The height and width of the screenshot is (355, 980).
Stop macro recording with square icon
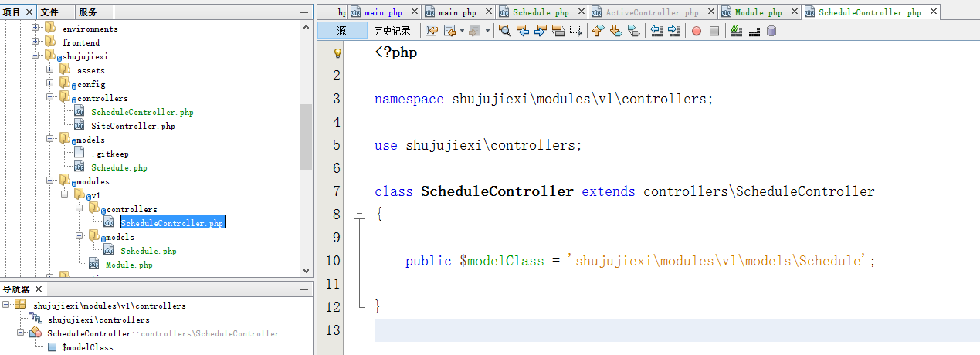(714, 31)
